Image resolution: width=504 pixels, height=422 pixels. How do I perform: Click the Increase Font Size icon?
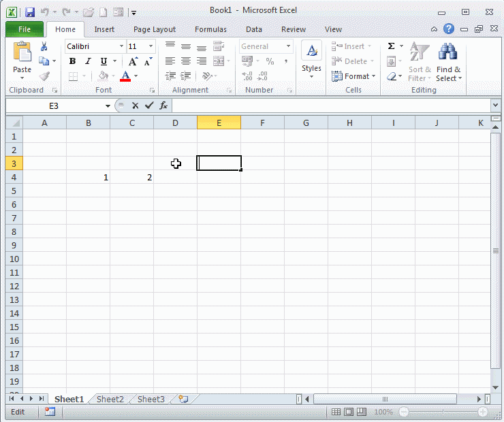point(133,61)
